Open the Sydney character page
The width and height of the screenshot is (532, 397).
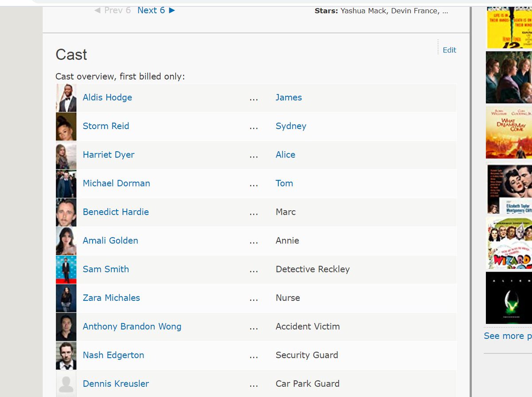[291, 126]
